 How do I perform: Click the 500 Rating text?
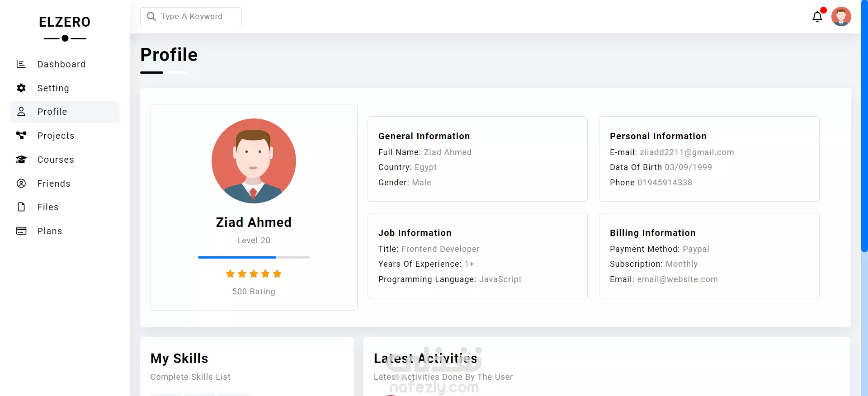click(254, 292)
